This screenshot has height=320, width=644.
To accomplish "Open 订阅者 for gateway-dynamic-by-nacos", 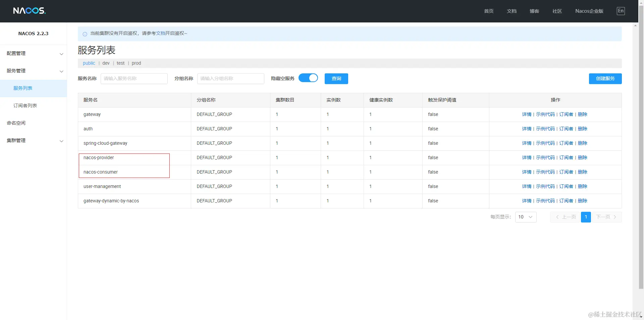I will 566,201.
